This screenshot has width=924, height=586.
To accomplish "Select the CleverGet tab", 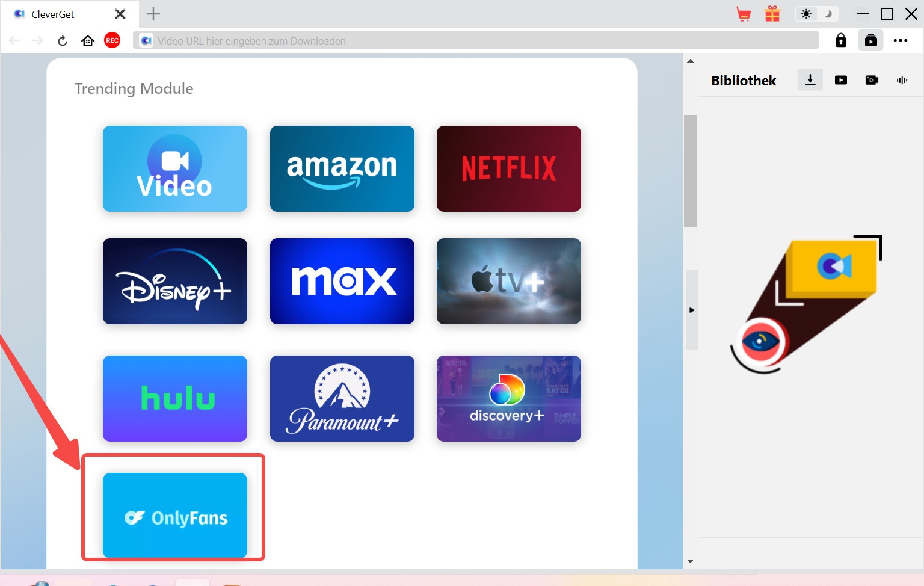I will pyautogui.click(x=69, y=14).
